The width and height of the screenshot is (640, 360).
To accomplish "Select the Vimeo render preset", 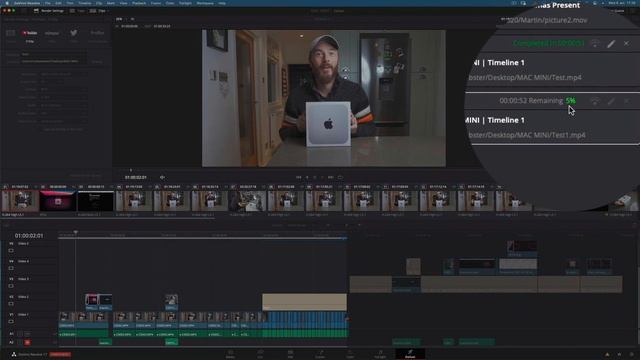I will click(52, 33).
